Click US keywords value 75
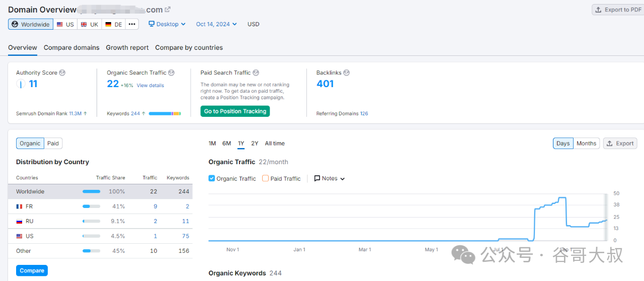This screenshot has height=281, width=644. [186, 236]
